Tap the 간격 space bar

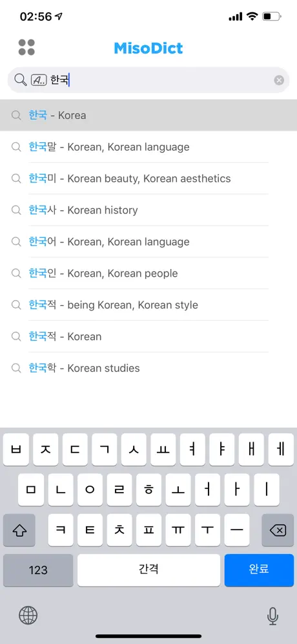coord(148,570)
